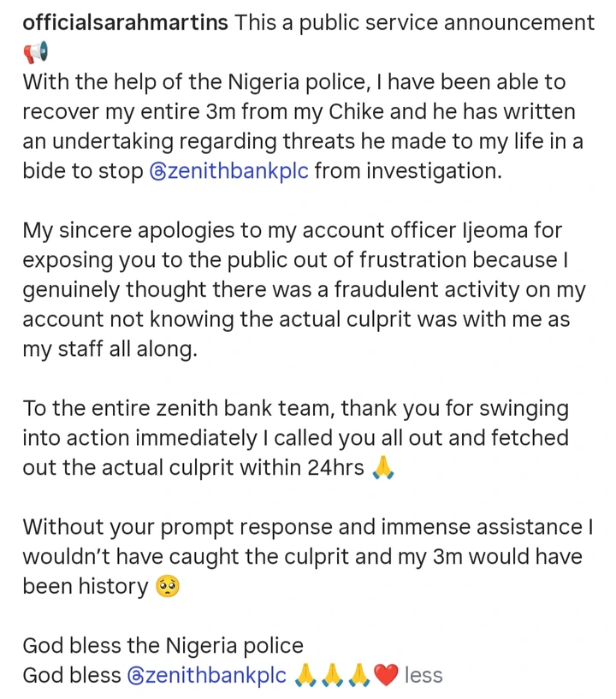Click the line 'God bless the Nigeria police'
The width and height of the screenshot is (616, 699).
pyautogui.click(x=163, y=645)
